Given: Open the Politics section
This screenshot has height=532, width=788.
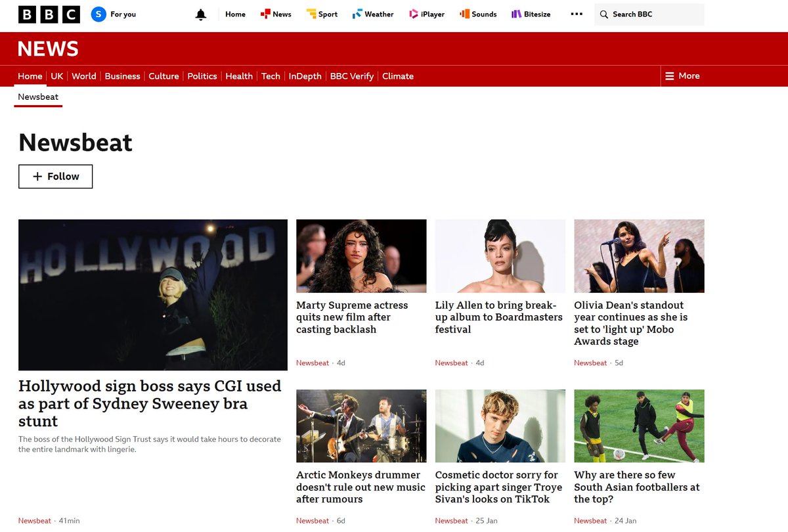Looking at the screenshot, I should 202,76.
